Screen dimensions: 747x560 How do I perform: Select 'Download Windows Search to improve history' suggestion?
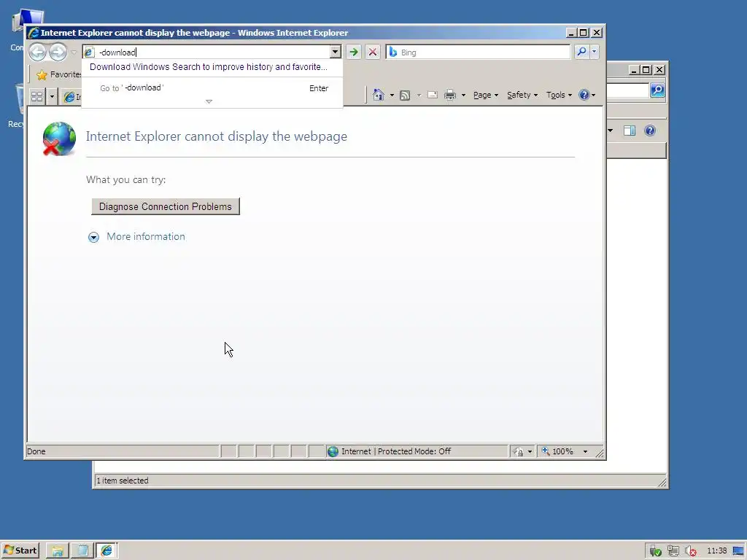click(x=209, y=66)
